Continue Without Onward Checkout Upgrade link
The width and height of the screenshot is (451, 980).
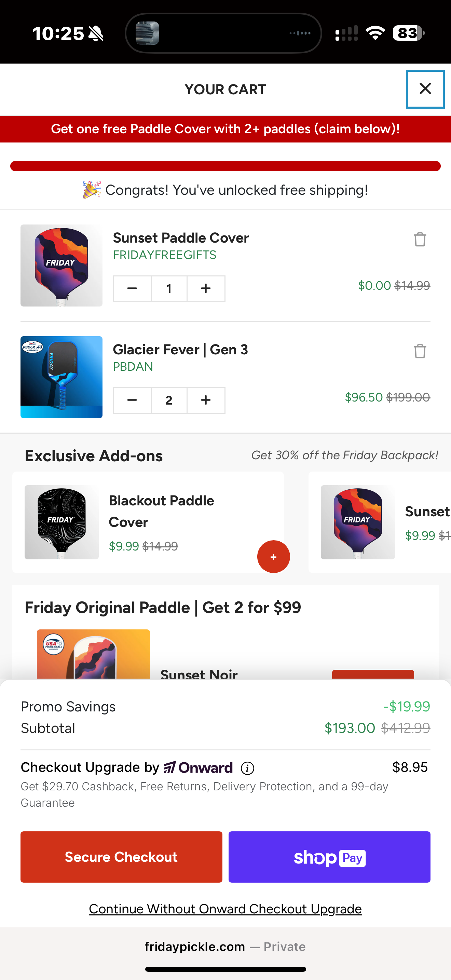tap(225, 909)
